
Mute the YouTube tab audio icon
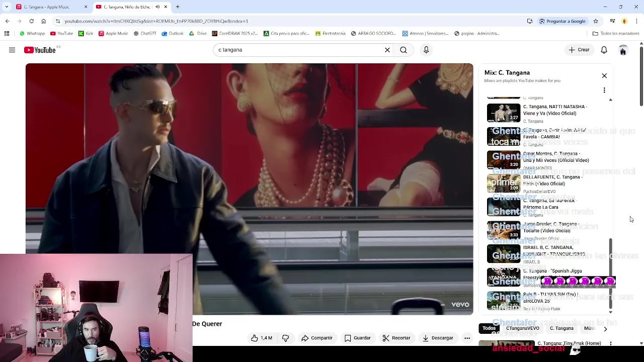coord(157,7)
